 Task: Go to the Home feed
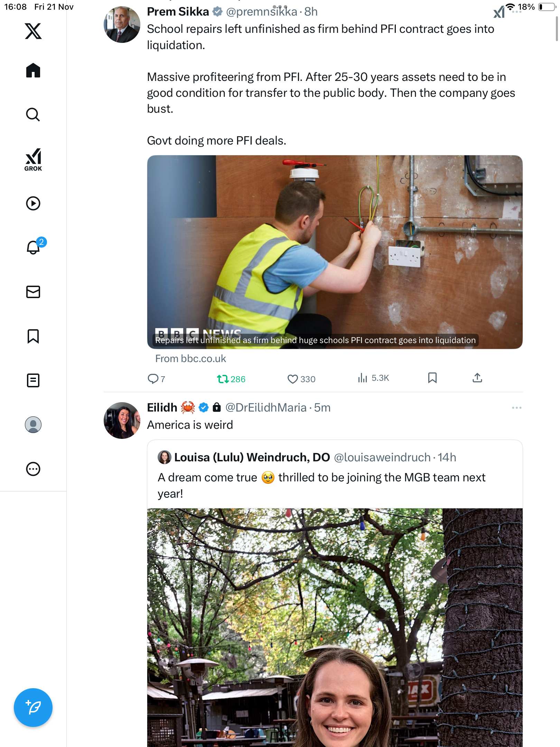coord(33,71)
